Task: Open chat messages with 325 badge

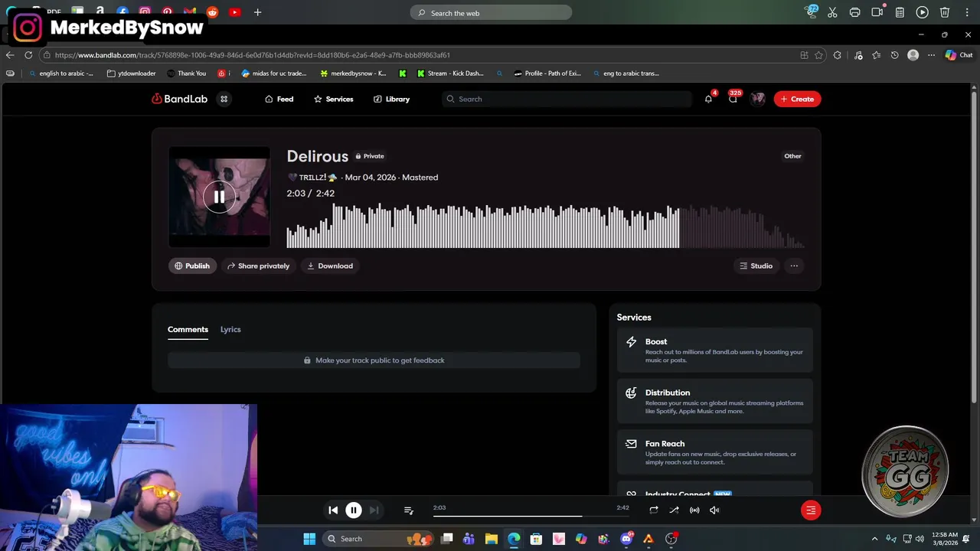Action: [733, 99]
